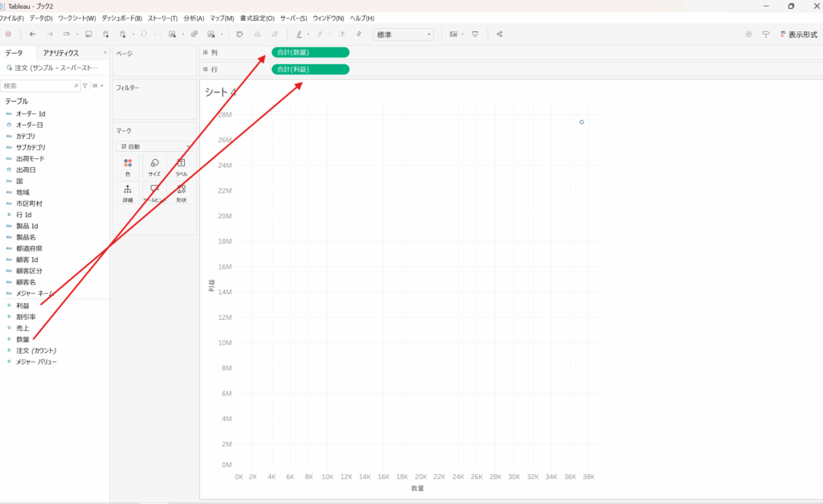Switch to the アナリティクス tab
This screenshot has height=504, width=823.
click(x=61, y=53)
